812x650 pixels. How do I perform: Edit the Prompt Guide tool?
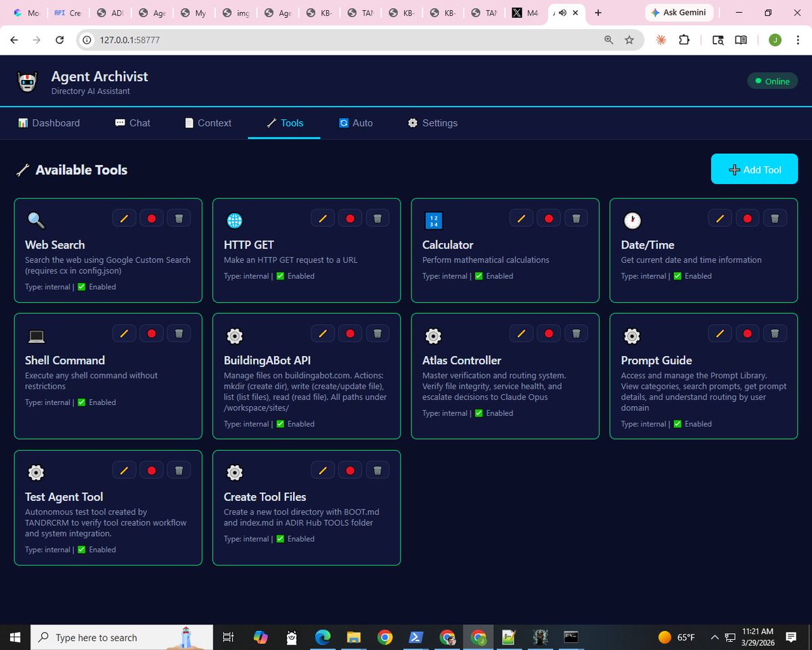720,333
